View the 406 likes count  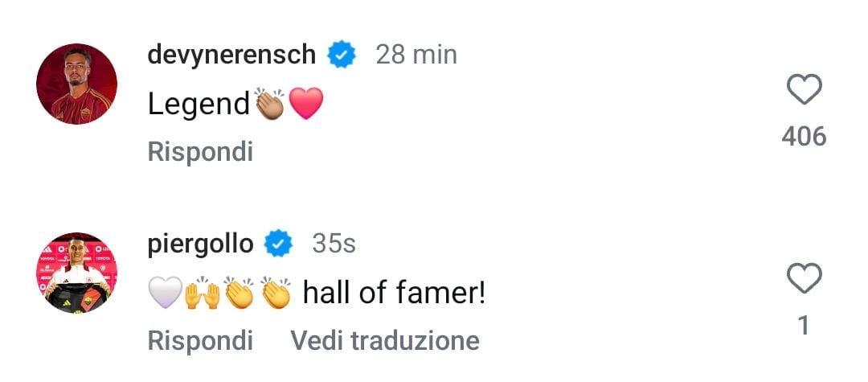point(804,137)
